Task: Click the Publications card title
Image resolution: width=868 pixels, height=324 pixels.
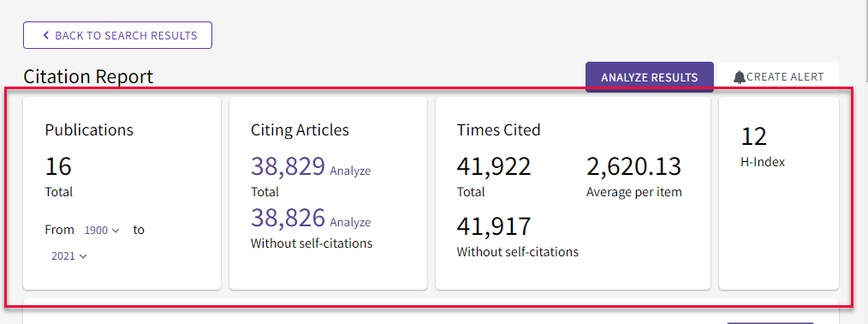Action: pyautogui.click(x=89, y=129)
